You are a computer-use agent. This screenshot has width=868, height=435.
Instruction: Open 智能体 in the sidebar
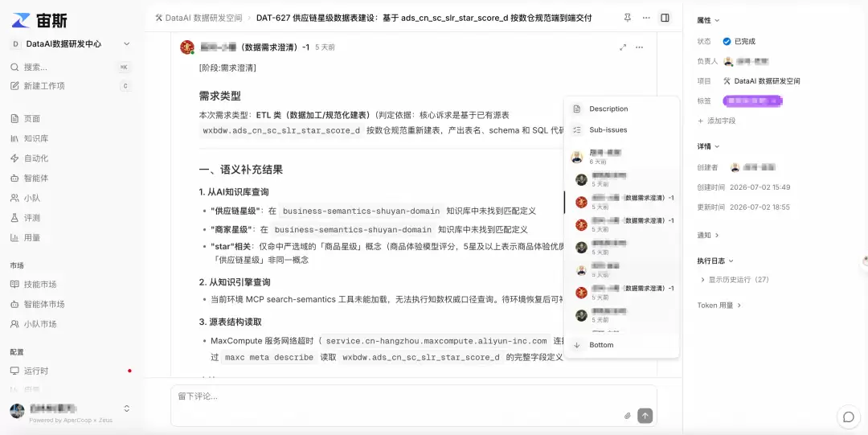pos(36,178)
